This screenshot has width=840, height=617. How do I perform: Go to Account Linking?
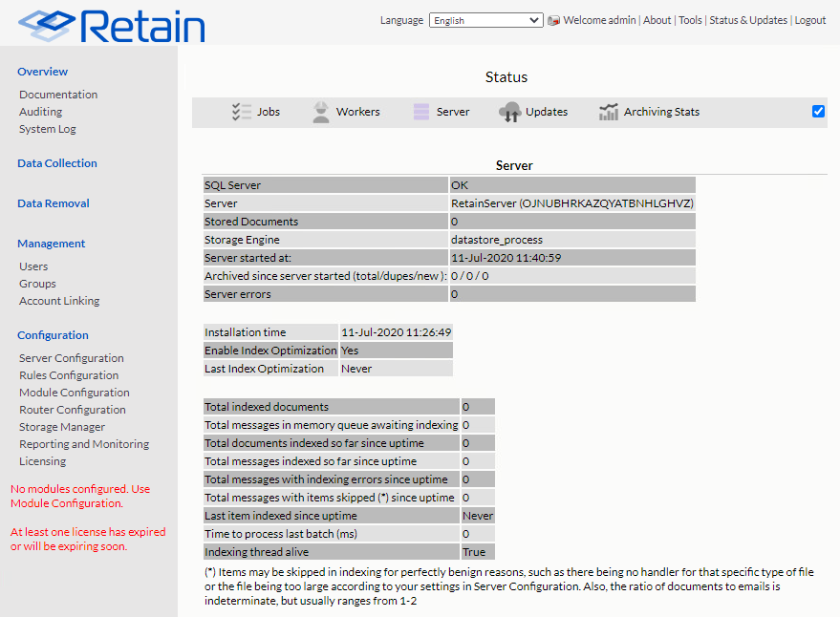pos(59,301)
